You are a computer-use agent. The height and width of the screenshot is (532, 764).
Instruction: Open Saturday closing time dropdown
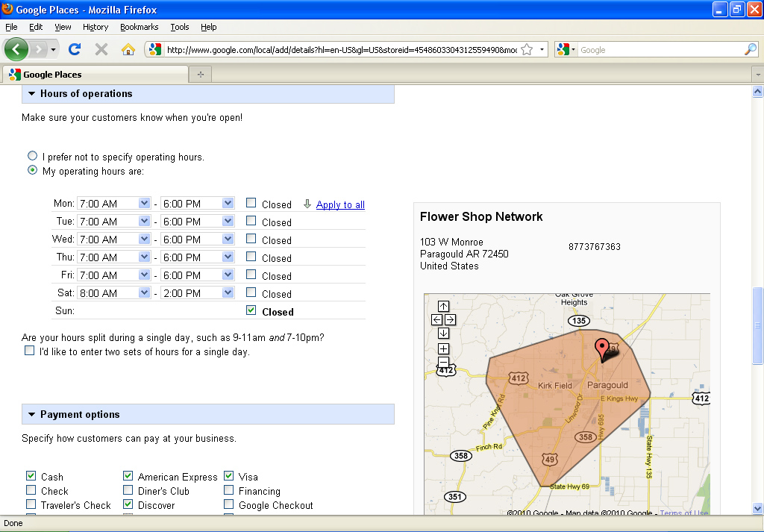pos(197,293)
